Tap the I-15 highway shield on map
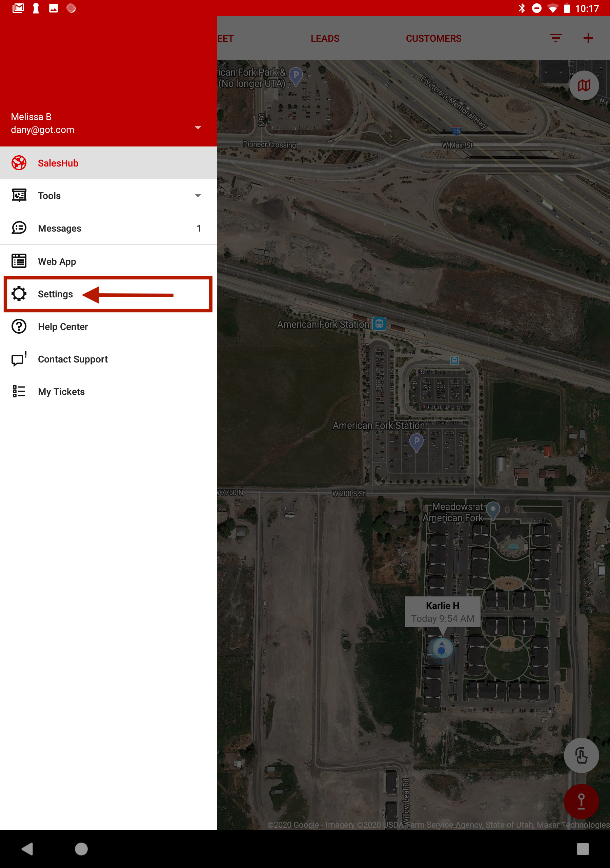Image resolution: width=610 pixels, height=868 pixels. 456,131
